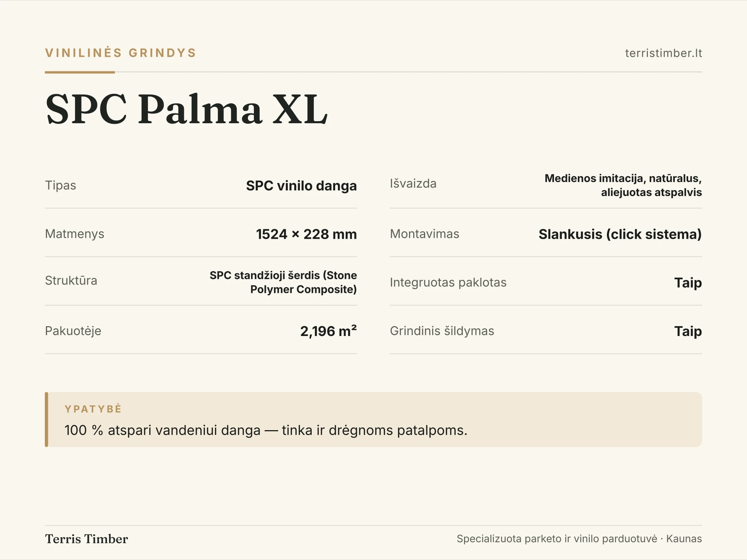Viewport: 747px width, 560px height.
Task: Click the SPC Palma XL product title
Action: (187, 109)
